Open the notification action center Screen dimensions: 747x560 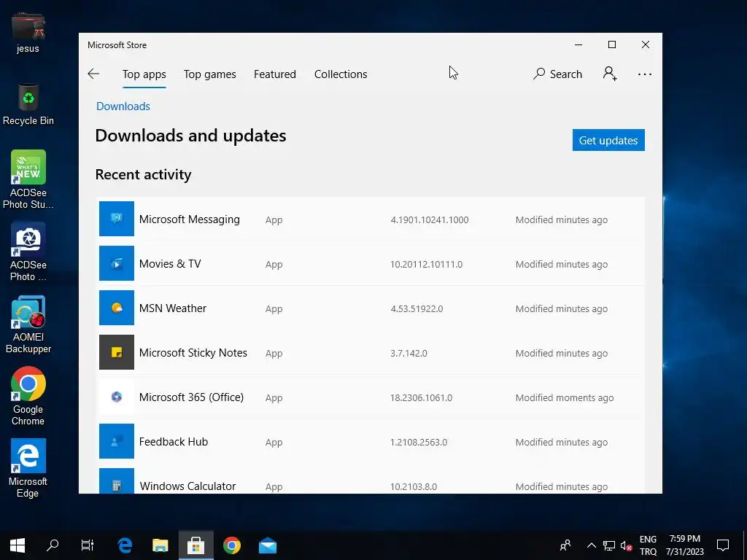pos(723,545)
